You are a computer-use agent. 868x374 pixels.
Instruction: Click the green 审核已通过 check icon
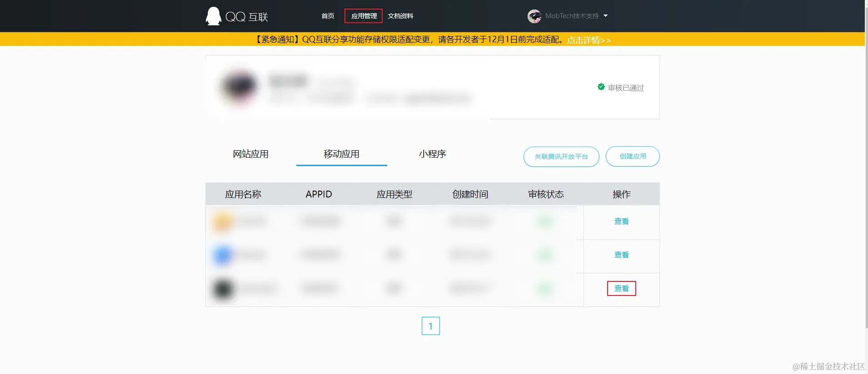(x=601, y=87)
